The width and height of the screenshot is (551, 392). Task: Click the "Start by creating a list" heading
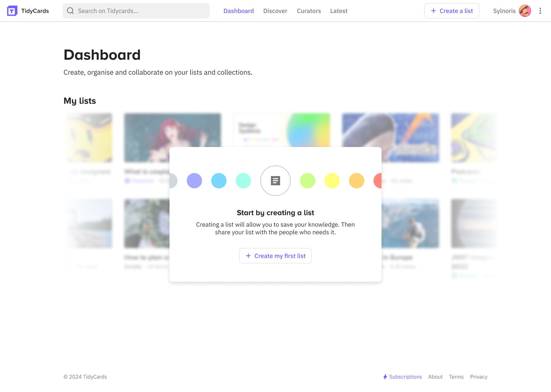point(275,212)
